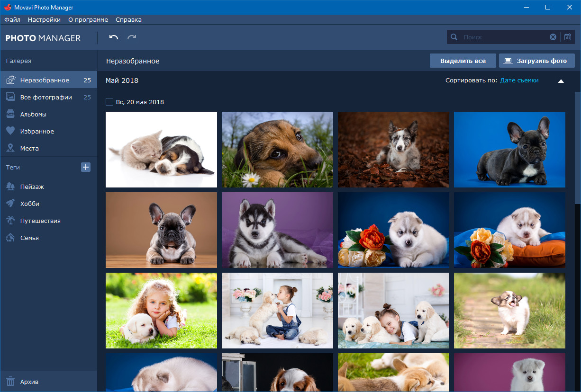This screenshot has width=581, height=392.
Task: Select the Пейзаж tag
Action: coord(48,187)
